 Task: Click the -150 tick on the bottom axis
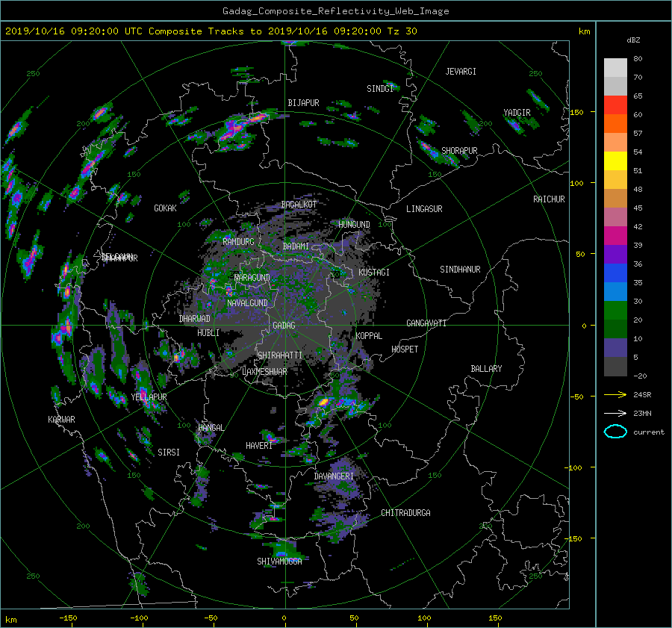tap(68, 618)
